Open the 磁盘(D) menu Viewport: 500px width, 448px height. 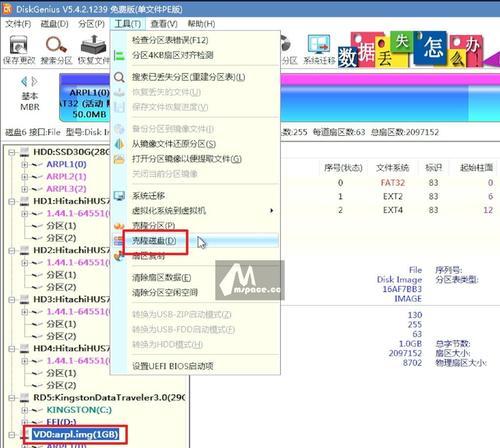(54, 24)
